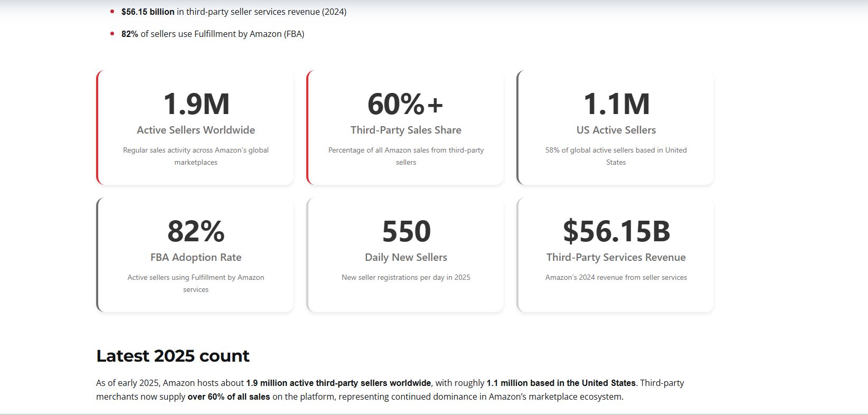Click the '$56.15B' statistic number
The height and width of the screenshot is (415, 868).
click(616, 231)
